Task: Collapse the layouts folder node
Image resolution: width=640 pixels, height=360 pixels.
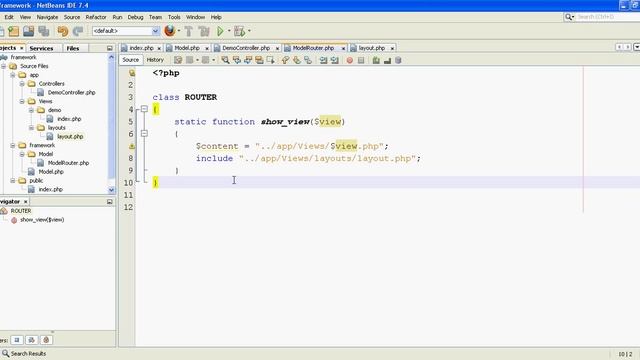Action: tap(31, 128)
